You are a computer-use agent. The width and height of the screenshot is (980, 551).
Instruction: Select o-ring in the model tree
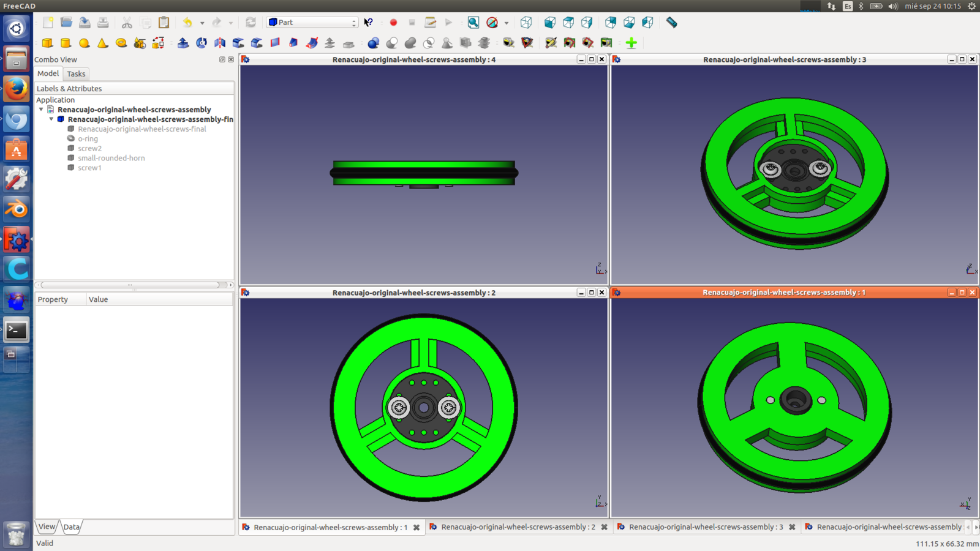click(88, 139)
